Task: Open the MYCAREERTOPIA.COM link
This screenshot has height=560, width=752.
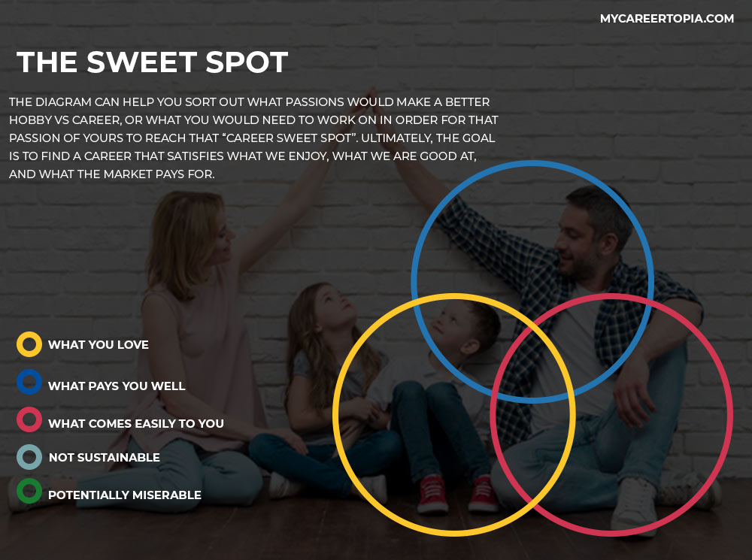Action: coord(666,19)
